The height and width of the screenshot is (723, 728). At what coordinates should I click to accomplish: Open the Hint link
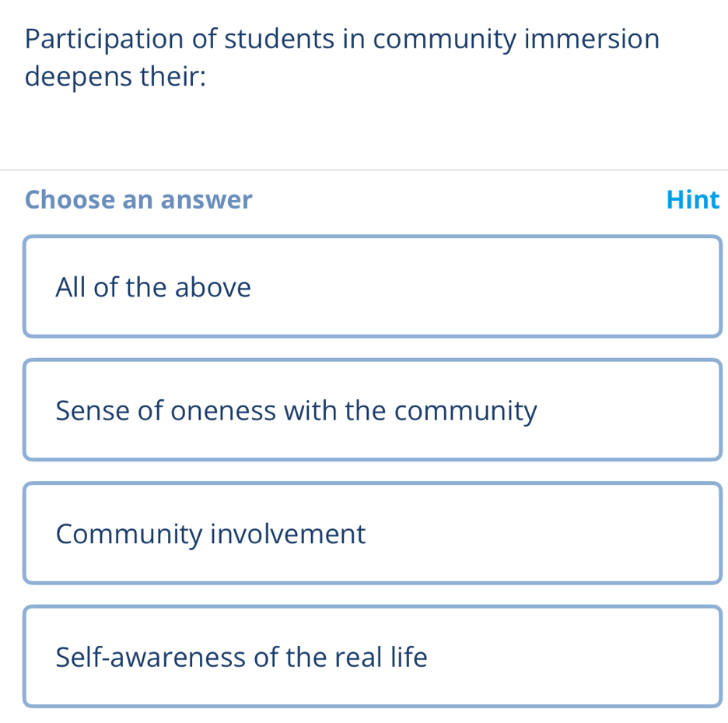click(x=692, y=200)
